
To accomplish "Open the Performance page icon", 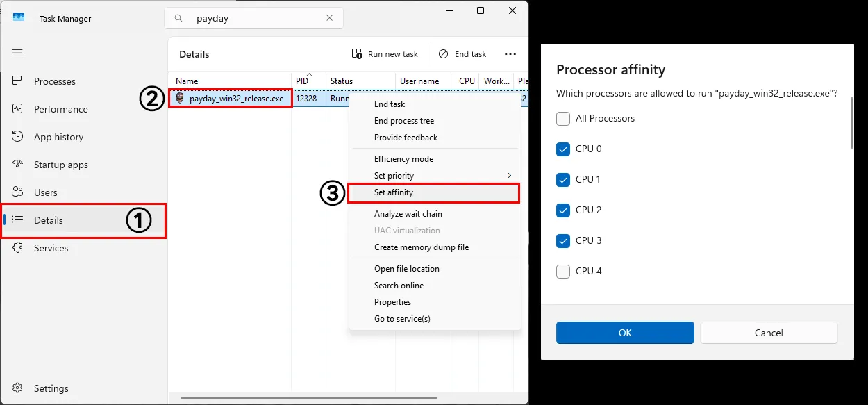I will click(17, 109).
